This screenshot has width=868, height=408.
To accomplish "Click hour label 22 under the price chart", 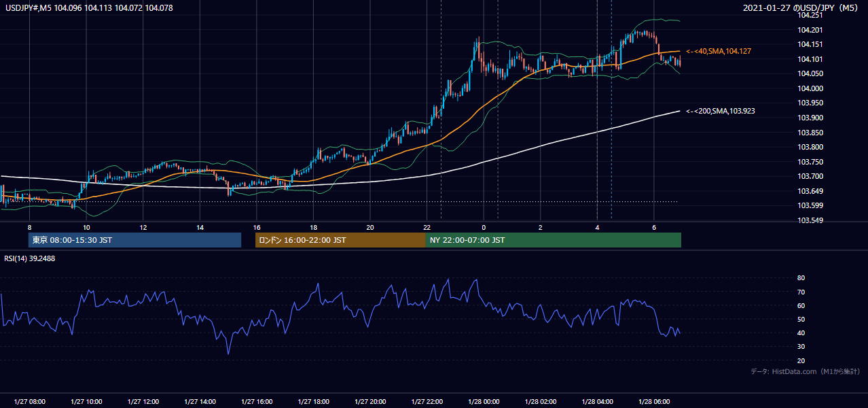I will tap(427, 227).
